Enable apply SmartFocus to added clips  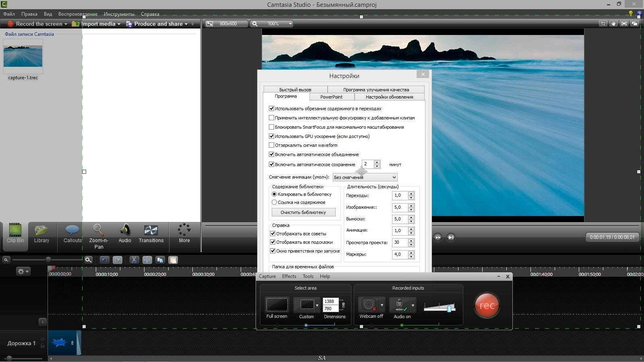click(271, 118)
